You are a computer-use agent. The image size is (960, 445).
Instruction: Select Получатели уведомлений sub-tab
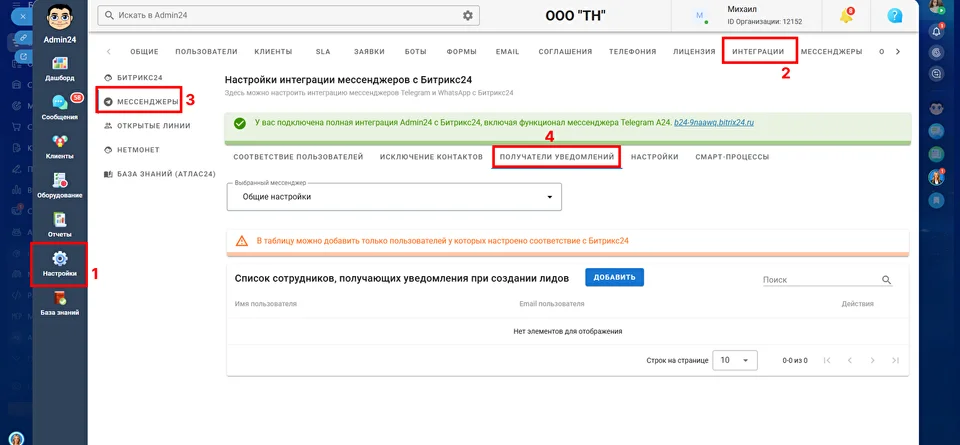tap(557, 157)
